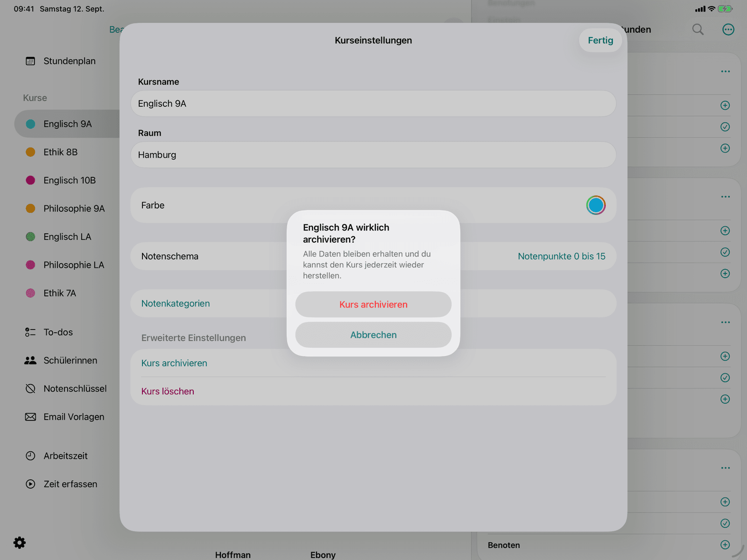Tap Fertig to close Kurseinstellungen

click(x=600, y=40)
